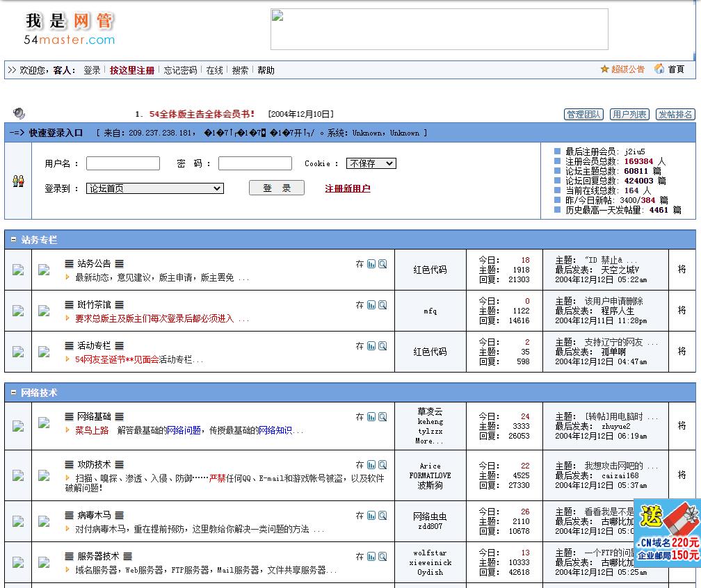Click the 注册新用户 link
Image resolution: width=701 pixels, height=588 pixels.
(347, 188)
